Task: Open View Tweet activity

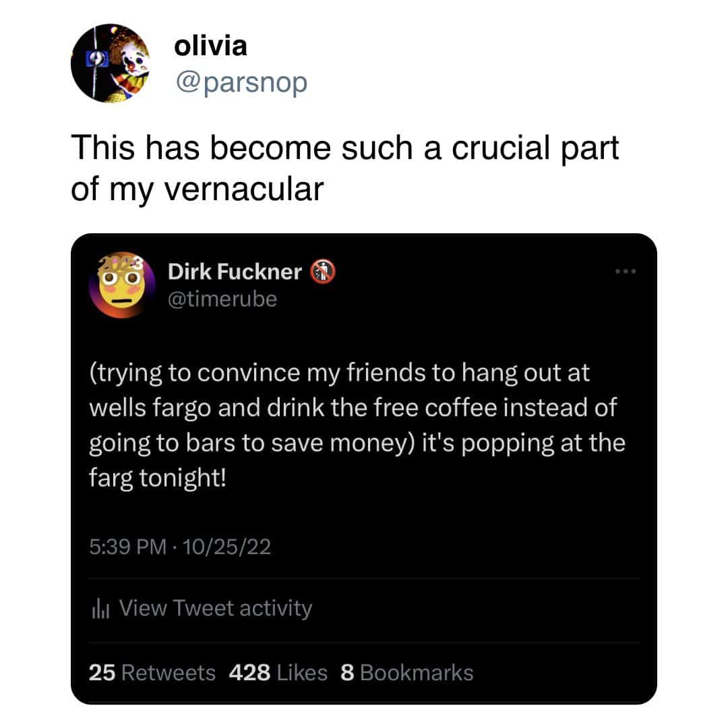Action: (x=215, y=608)
